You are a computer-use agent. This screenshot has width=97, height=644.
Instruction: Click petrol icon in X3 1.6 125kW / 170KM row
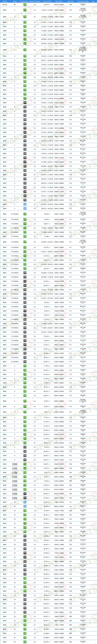[x=25, y=511]
